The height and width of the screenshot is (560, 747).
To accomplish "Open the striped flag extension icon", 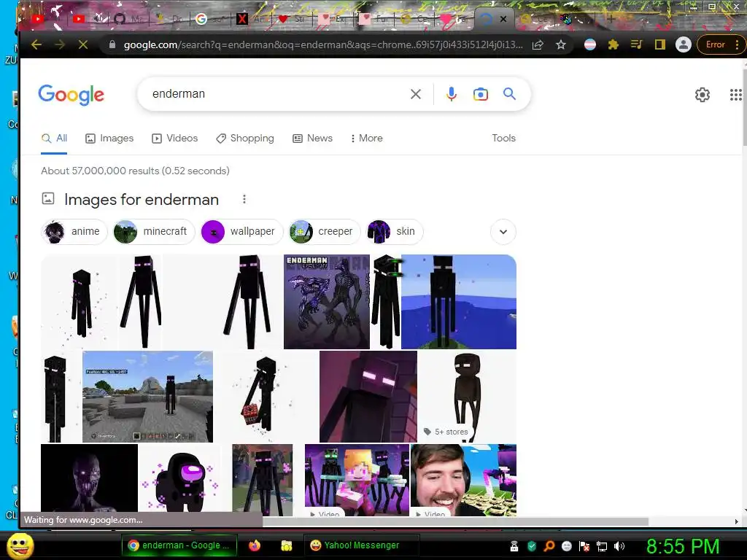I will pyautogui.click(x=589, y=44).
